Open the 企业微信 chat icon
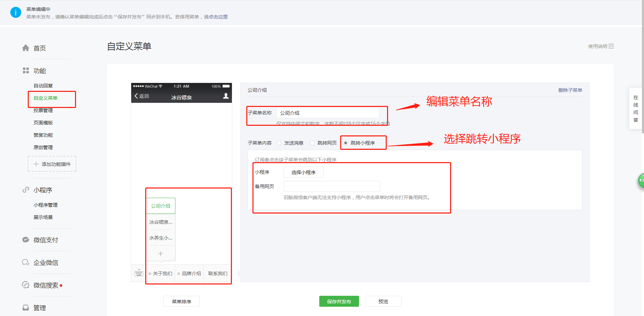The height and width of the screenshot is (316, 644). pos(26,262)
